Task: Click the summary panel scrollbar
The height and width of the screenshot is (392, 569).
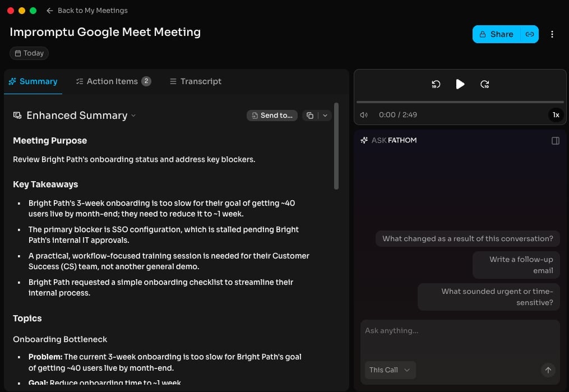Action: [x=336, y=146]
